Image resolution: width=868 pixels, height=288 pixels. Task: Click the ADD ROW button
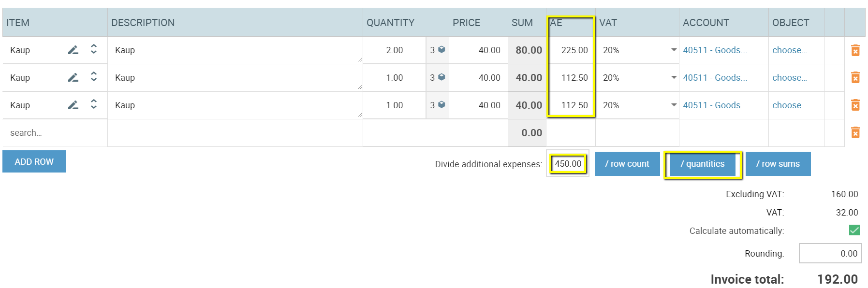click(34, 161)
